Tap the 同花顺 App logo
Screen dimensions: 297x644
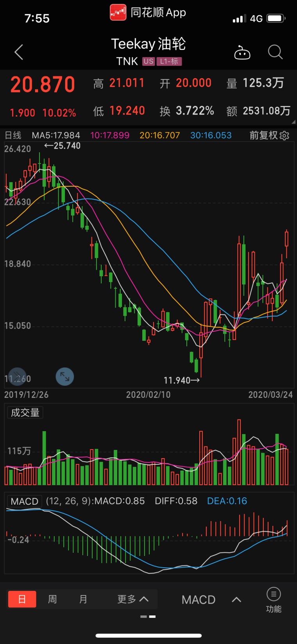click(118, 13)
